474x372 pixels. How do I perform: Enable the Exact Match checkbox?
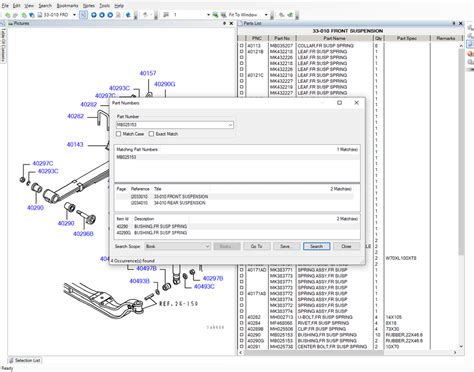coord(151,134)
